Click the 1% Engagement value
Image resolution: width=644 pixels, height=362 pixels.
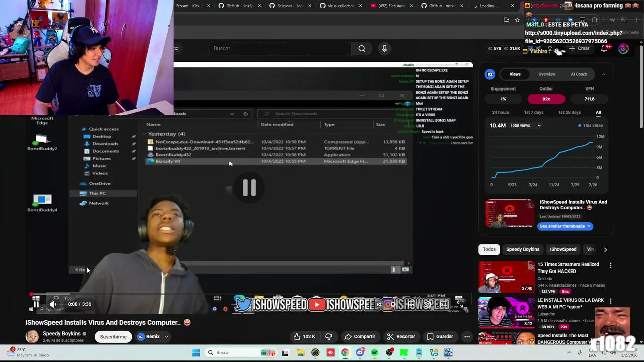click(x=503, y=99)
